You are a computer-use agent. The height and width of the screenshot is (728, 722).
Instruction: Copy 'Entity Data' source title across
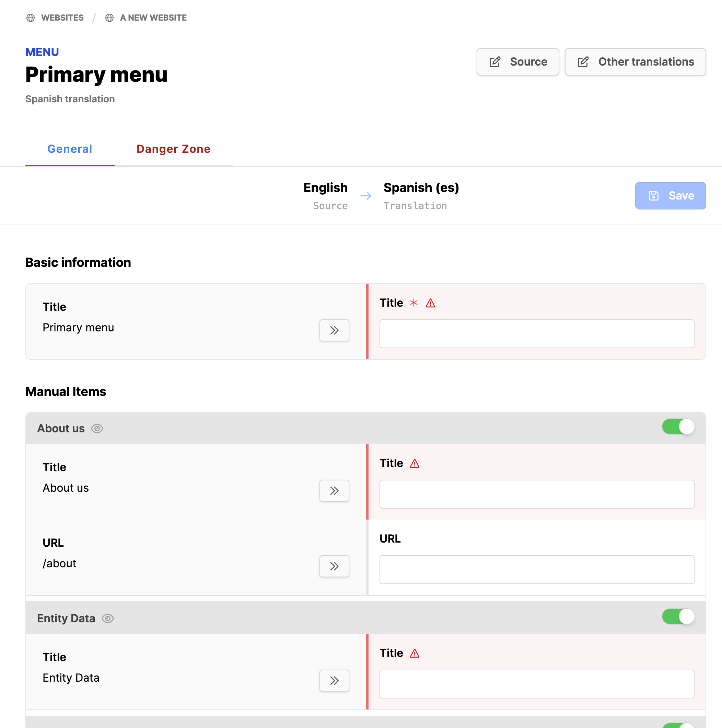tap(334, 681)
